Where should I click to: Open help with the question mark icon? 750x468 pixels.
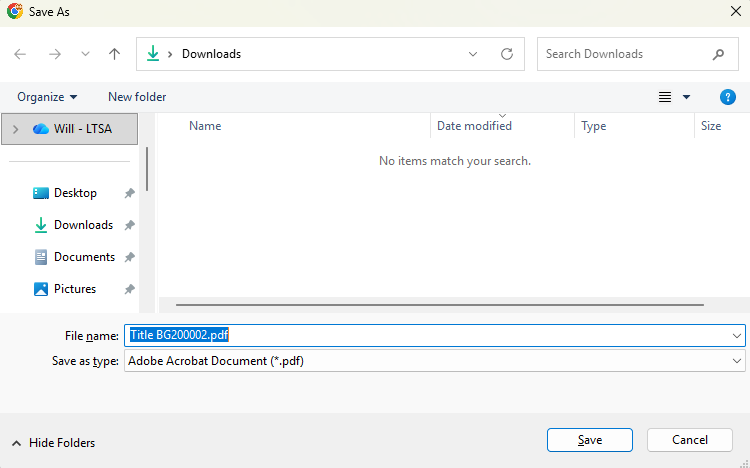(x=728, y=97)
